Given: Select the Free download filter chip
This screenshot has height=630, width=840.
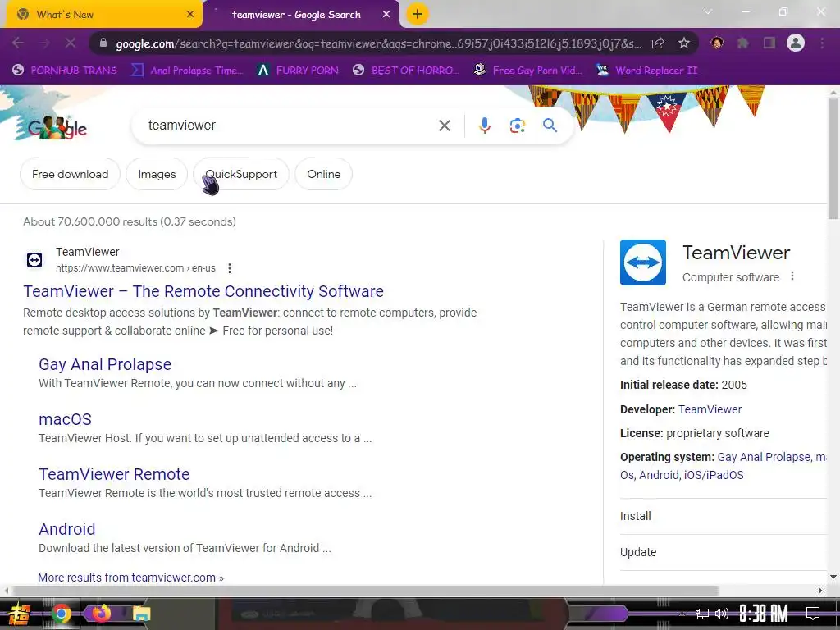Looking at the screenshot, I should 71,174.
